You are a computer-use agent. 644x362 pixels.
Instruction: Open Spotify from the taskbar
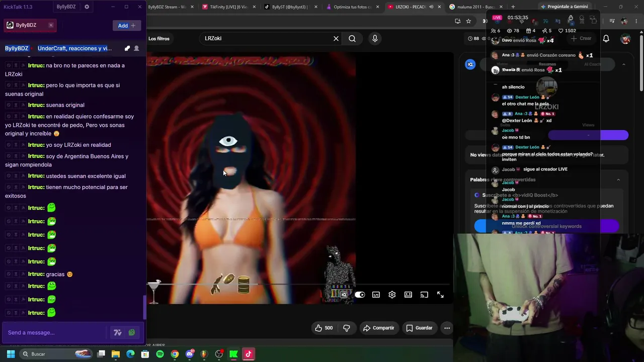[x=160, y=354]
